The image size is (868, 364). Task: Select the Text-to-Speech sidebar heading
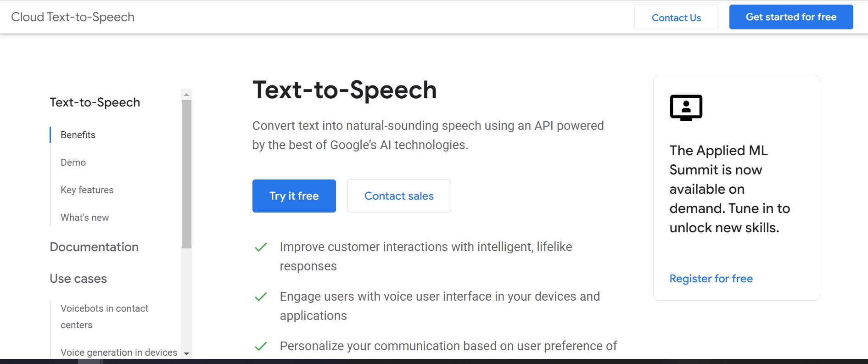[95, 102]
